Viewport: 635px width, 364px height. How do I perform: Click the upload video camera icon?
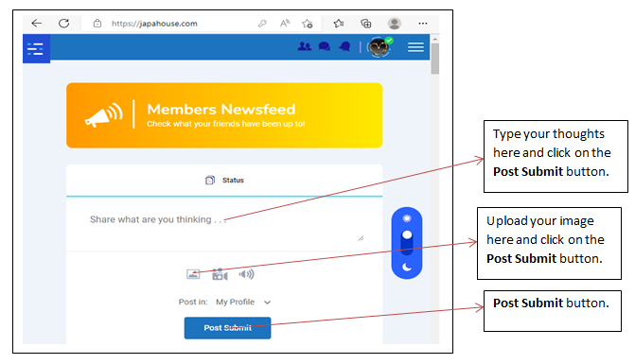pos(220,274)
